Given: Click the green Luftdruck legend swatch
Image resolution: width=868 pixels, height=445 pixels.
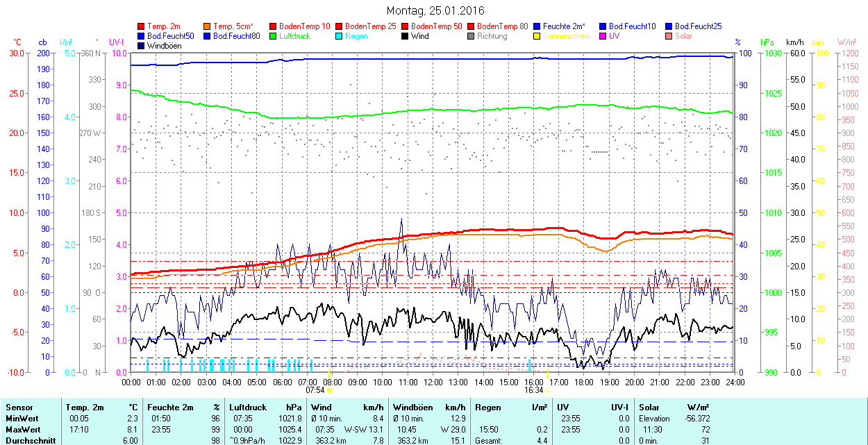Looking at the screenshot, I should point(273,36).
